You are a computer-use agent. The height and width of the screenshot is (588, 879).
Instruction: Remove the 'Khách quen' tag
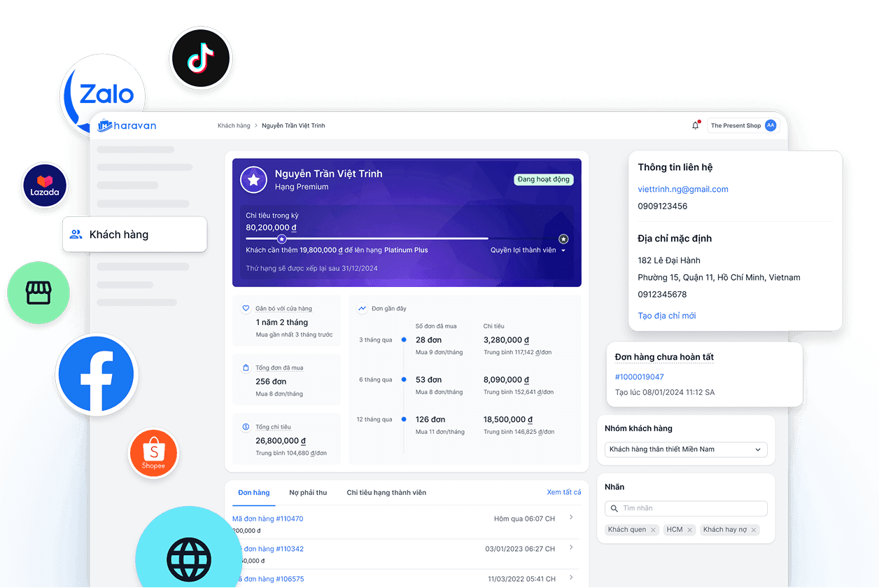[x=653, y=530]
